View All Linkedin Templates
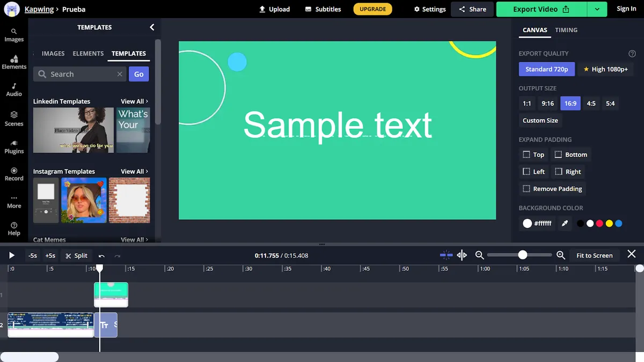Viewport: 644px width, 362px height. [134, 101]
